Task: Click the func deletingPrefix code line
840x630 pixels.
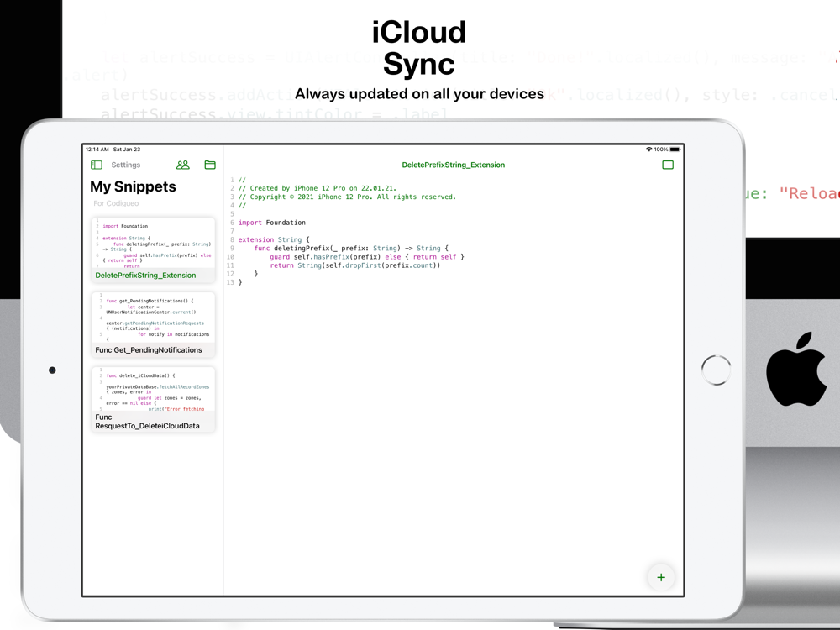Action: pos(351,248)
